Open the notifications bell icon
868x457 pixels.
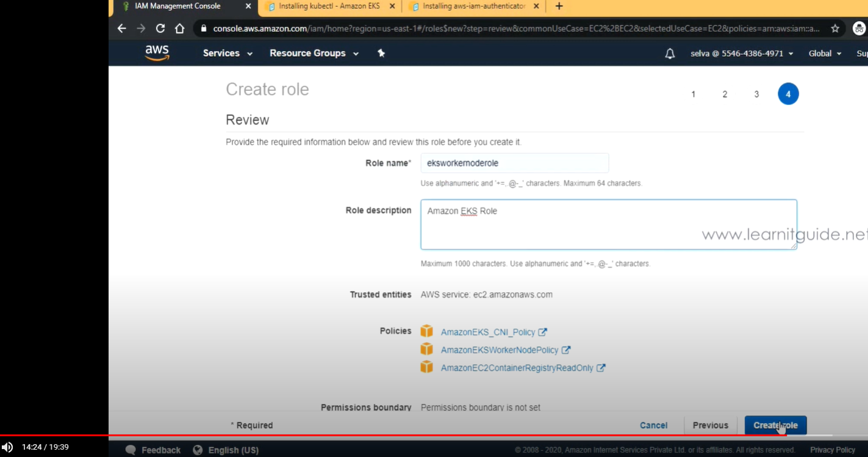pyautogui.click(x=670, y=54)
